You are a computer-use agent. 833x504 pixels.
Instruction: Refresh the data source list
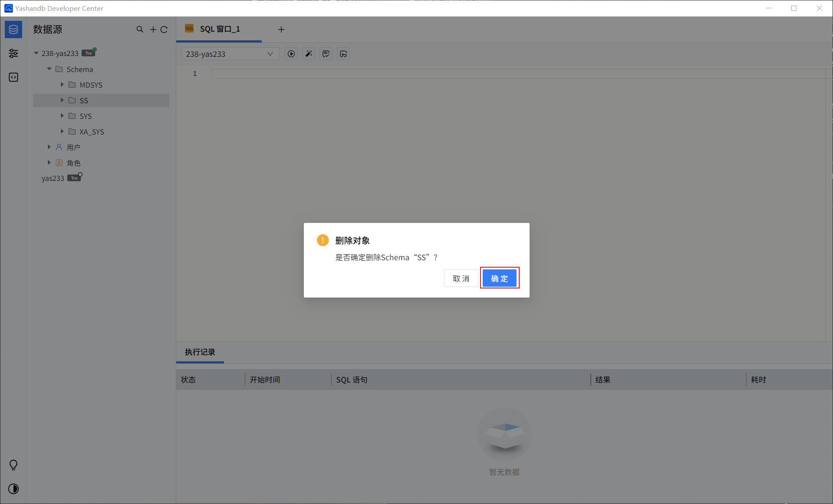pyautogui.click(x=164, y=29)
